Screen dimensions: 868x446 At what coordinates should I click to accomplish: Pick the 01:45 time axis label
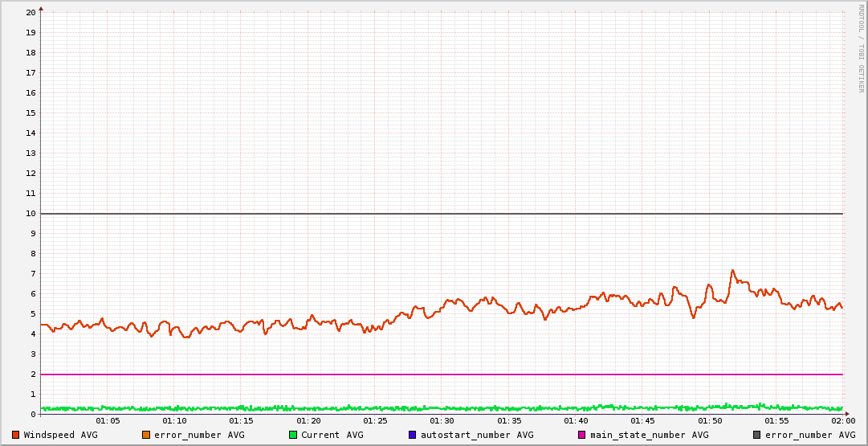click(642, 421)
